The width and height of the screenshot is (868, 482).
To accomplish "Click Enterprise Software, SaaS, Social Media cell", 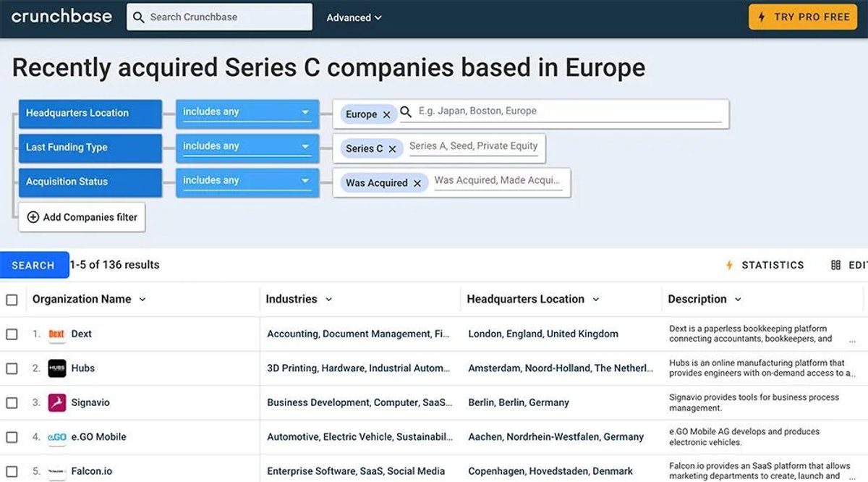I will point(356,471).
